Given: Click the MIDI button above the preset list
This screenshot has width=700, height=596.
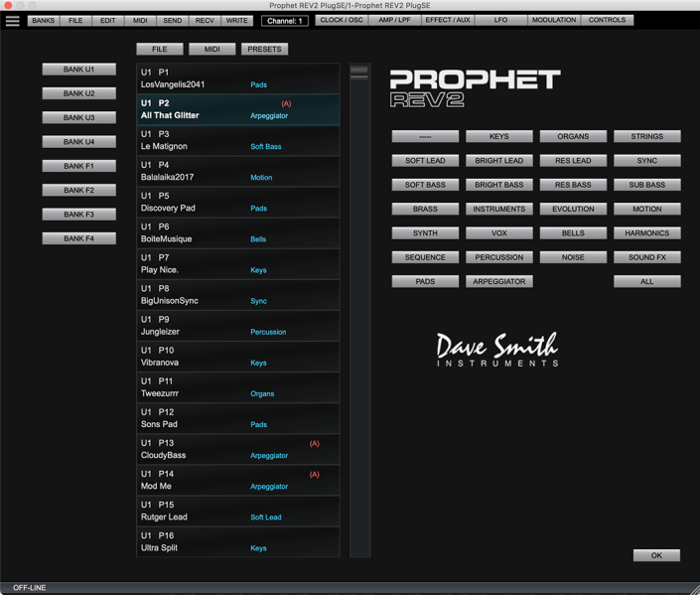Looking at the screenshot, I should (x=212, y=49).
